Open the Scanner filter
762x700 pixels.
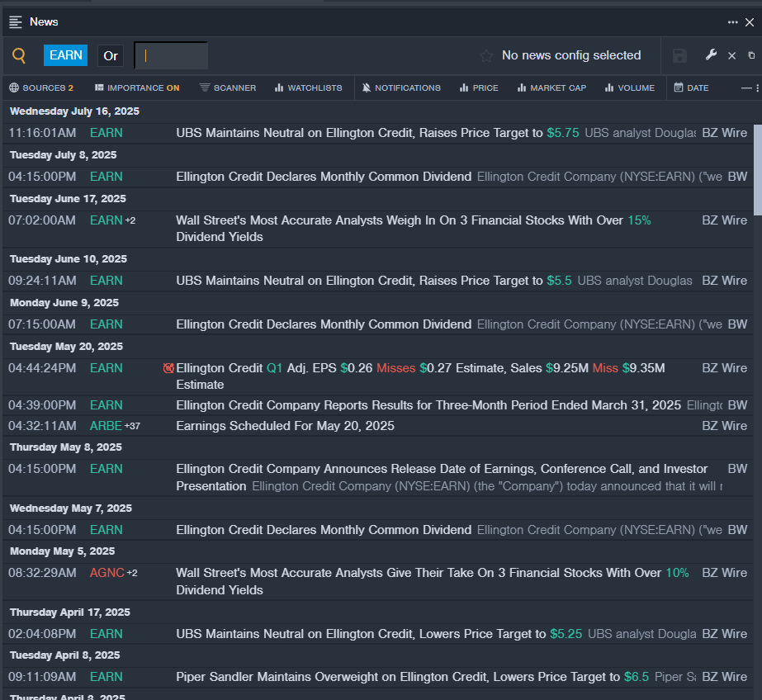point(227,88)
